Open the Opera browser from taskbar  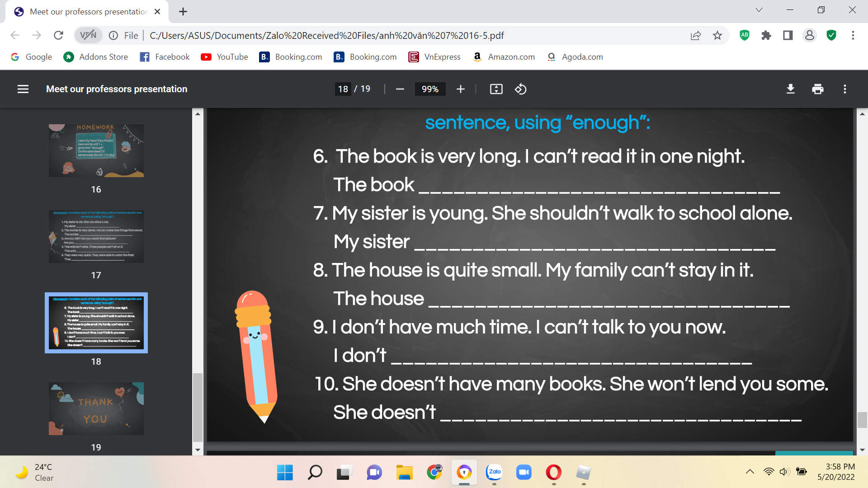[x=554, y=473]
